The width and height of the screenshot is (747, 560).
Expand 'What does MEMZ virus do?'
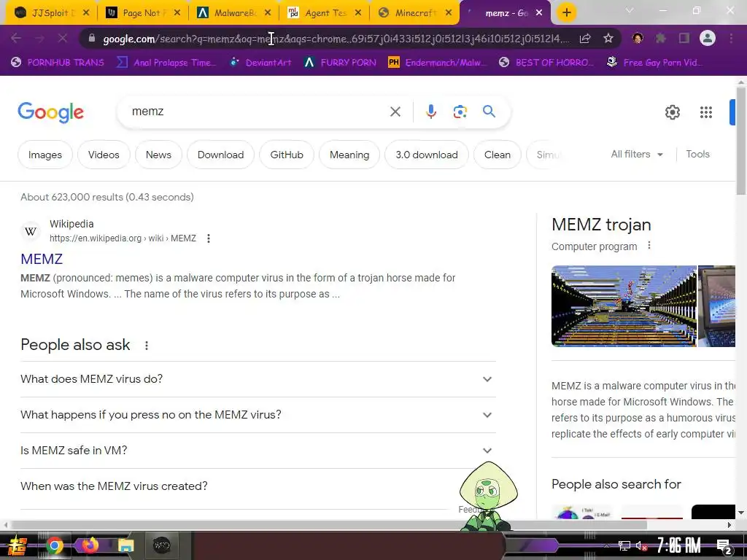tap(258, 379)
